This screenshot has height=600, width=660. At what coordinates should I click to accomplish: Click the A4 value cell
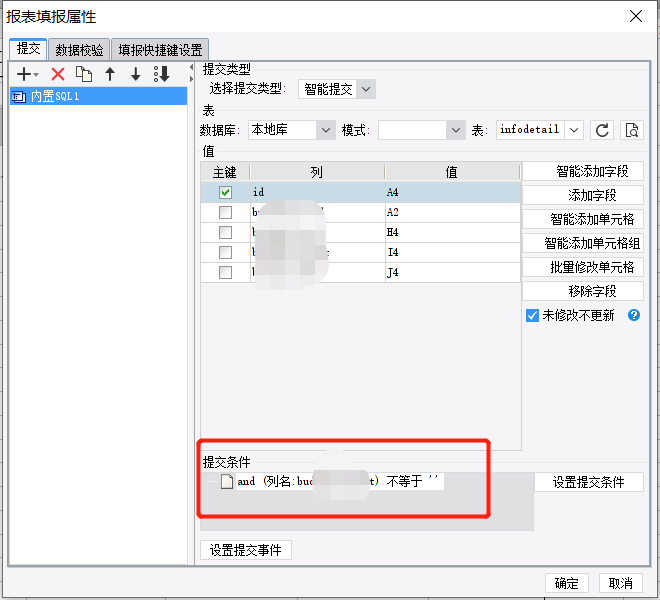(x=453, y=192)
